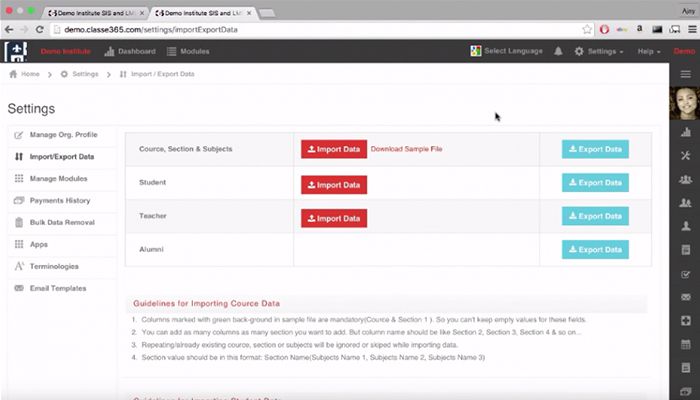Select Import/Export Data in sidebar
This screenshot has width=700, height=400.
pos(62,157)
